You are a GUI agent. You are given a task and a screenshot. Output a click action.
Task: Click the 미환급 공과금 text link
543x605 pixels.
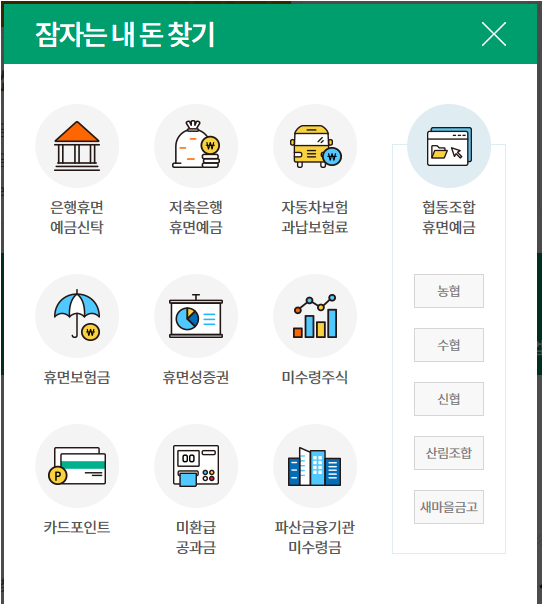(x=196, y=537)
